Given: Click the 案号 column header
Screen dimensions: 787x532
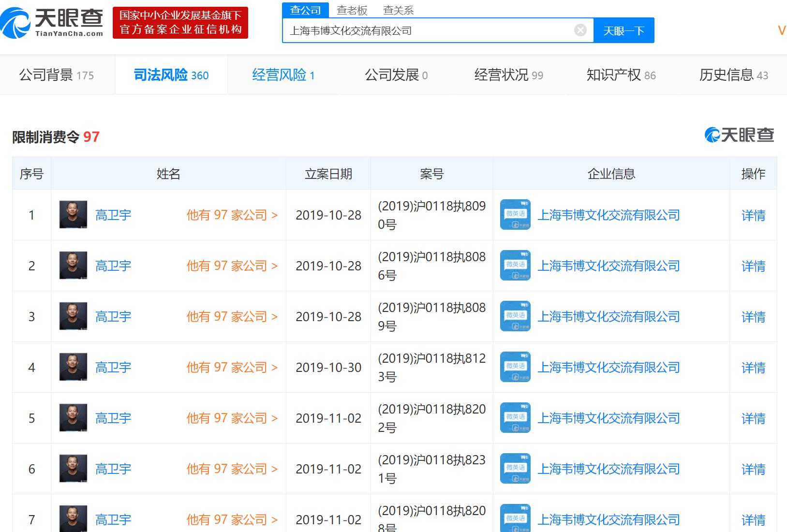Looking at the screenshot, I should tap(431, 174).
